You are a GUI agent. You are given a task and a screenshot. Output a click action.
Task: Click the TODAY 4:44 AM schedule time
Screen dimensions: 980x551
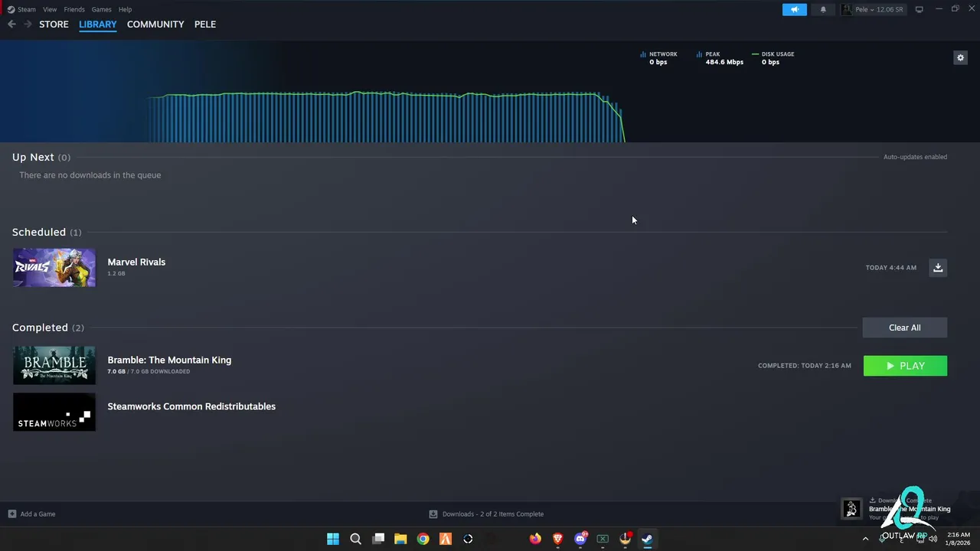tap(890, 268)
